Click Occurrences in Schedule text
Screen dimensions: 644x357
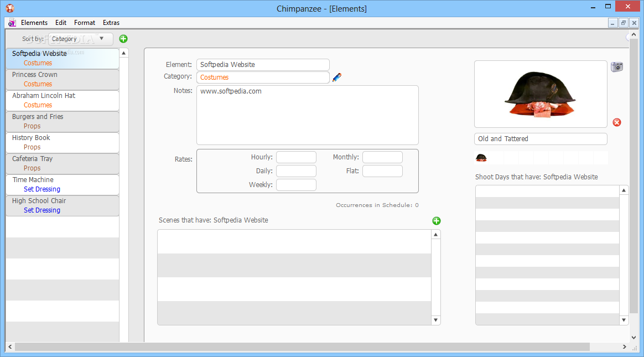377,205
